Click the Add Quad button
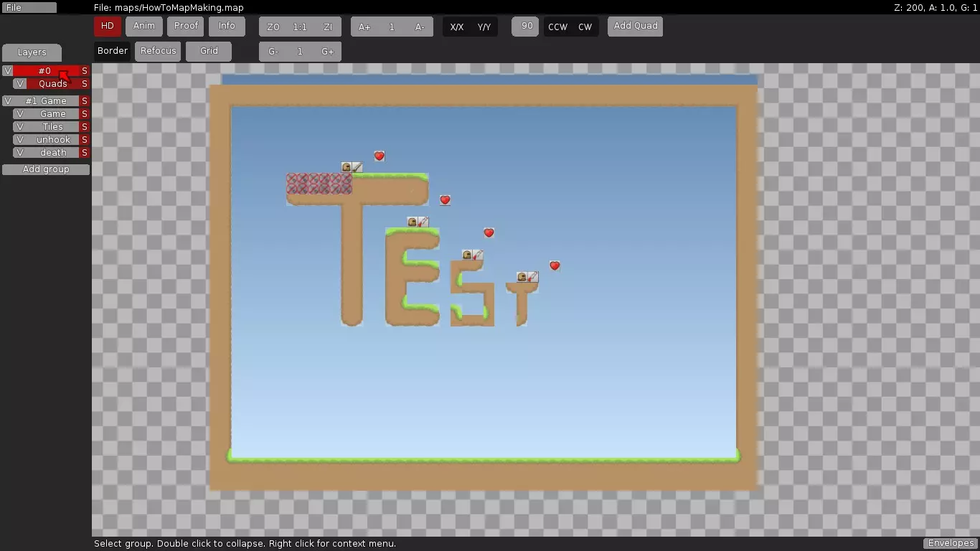This screenshot has height=551, width=980. 635,27
